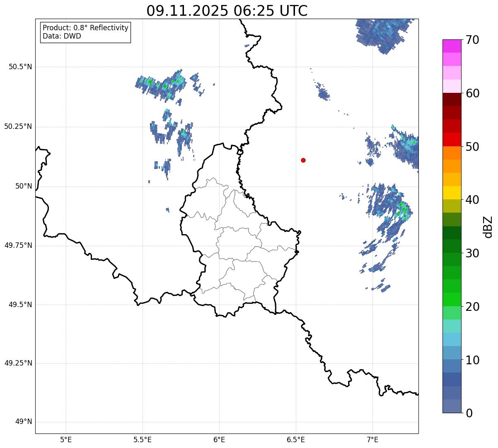Select the 'Product: 0.8° Reflectivity' text
This screenshot has height=448, width=498.
(86, 28)
